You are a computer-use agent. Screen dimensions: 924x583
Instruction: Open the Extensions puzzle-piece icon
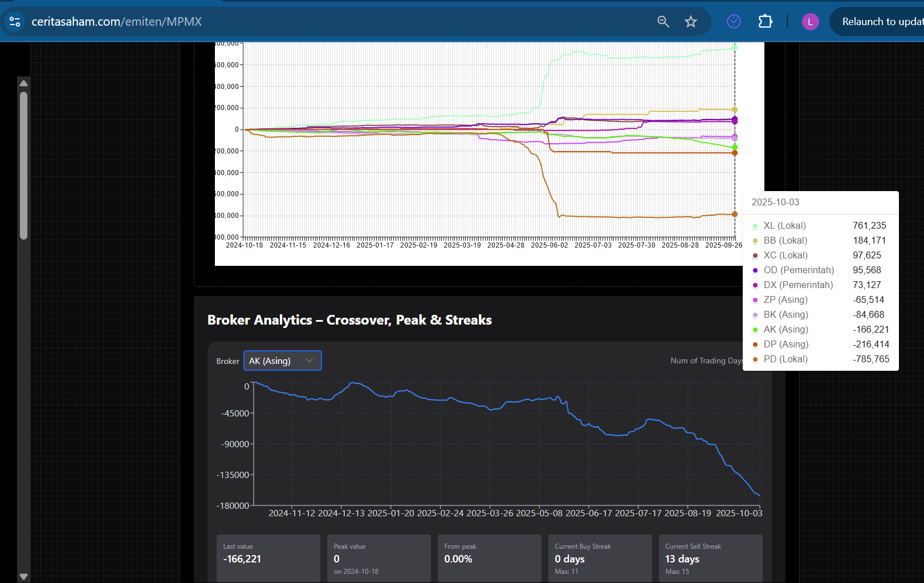tap(765, 22)
